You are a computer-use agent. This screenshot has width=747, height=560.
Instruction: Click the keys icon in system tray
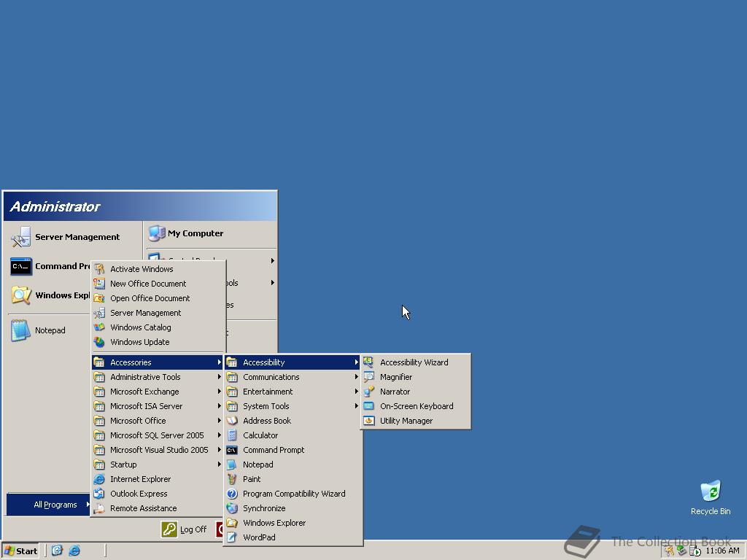pyautogui.click(x=670, y=551)
